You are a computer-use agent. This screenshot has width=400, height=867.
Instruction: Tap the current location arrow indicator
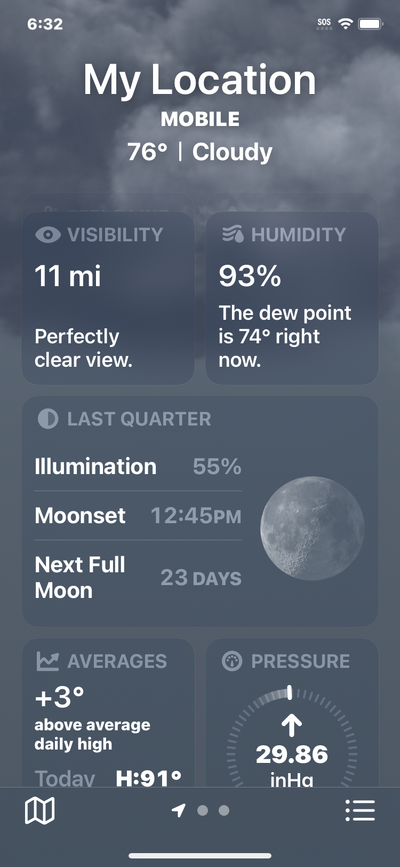(178, 811)
